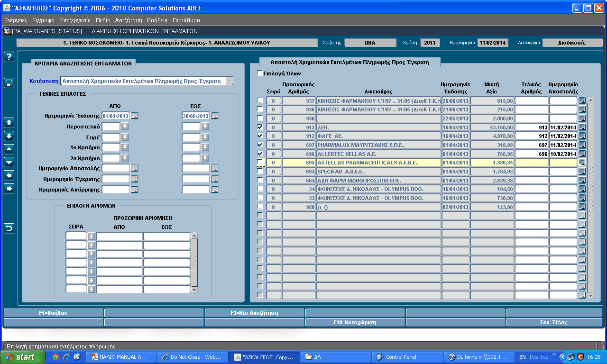Click F10=Καταχώριση button
Viewport: 607px width, 364px height.
pyautogui.click(x=355, y=322)
